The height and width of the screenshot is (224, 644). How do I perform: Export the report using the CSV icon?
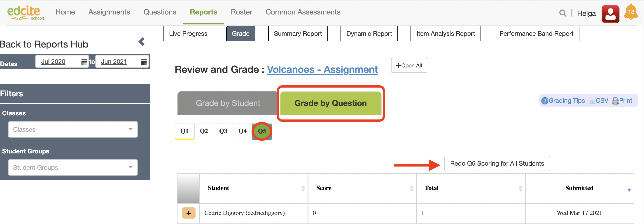pyautogui.click(x=592, y=100)
